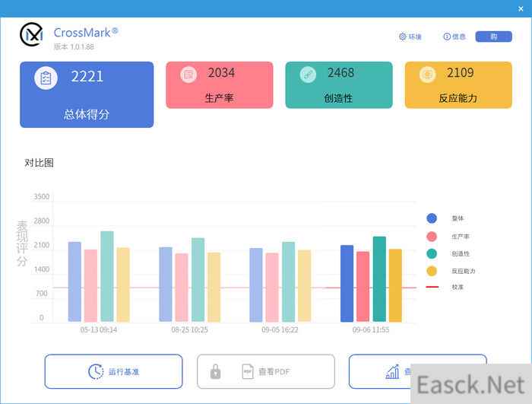Select yellow responsiveness bar for 09-06
Screen dimensions: 532x404
coord(395,285)
